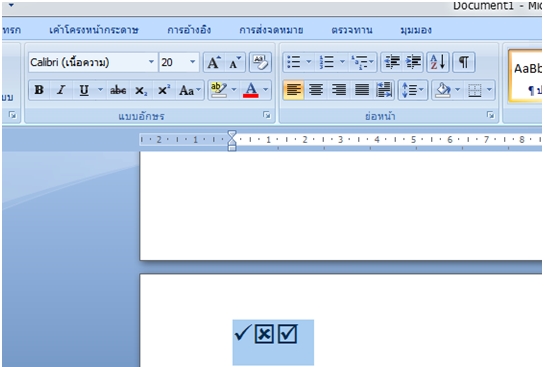Viewport: 546px width, 367px height.
Task: Click the Grow Font button
Action: coord(214,63)
